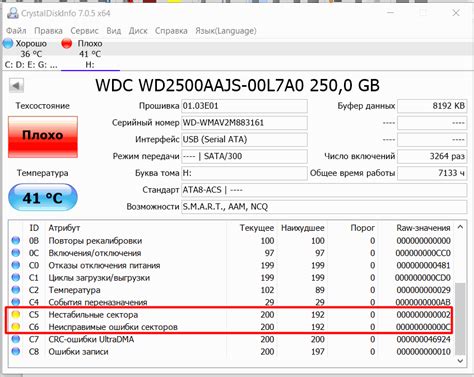Viewport: 474px width, 377px height.
Task: Click the firmware field 01.03E01
Action: pos(244,106)
